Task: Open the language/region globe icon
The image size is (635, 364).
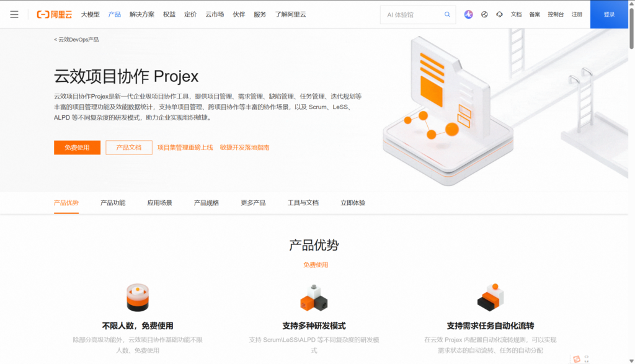Action: pos(484,14)
